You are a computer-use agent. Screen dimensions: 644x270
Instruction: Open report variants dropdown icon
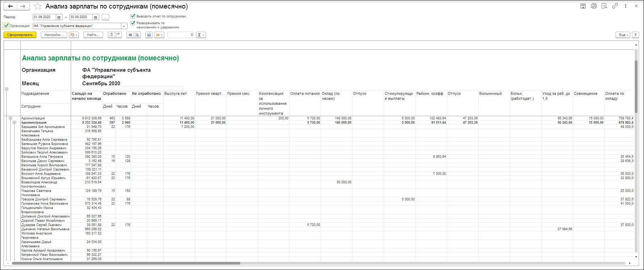74,35
